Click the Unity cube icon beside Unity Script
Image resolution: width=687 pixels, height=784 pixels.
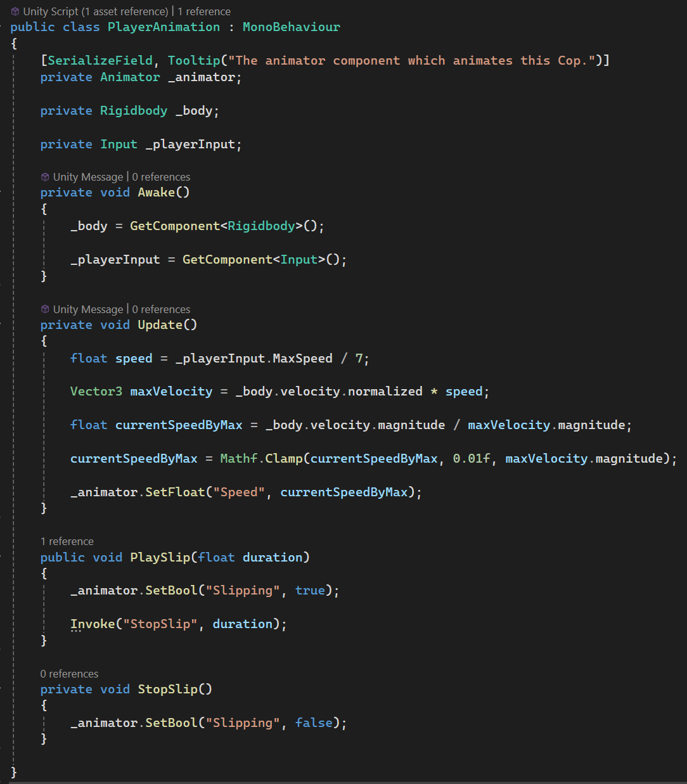15,11
